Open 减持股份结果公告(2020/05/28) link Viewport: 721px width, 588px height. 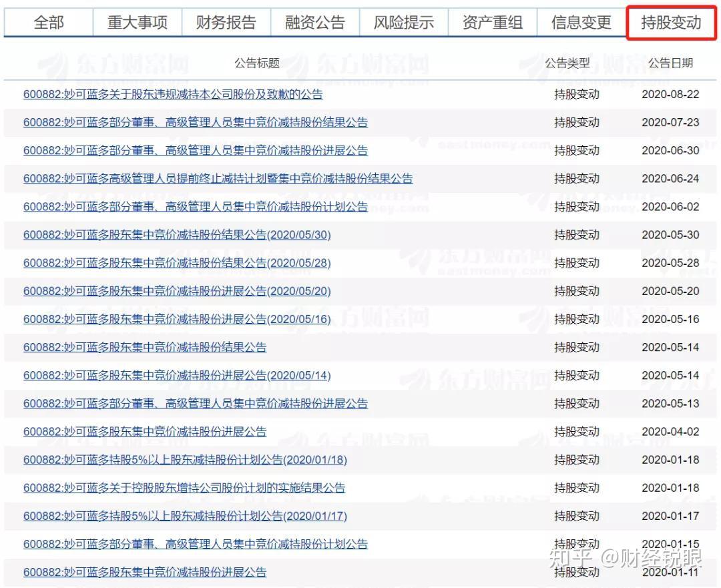(177, 263)
